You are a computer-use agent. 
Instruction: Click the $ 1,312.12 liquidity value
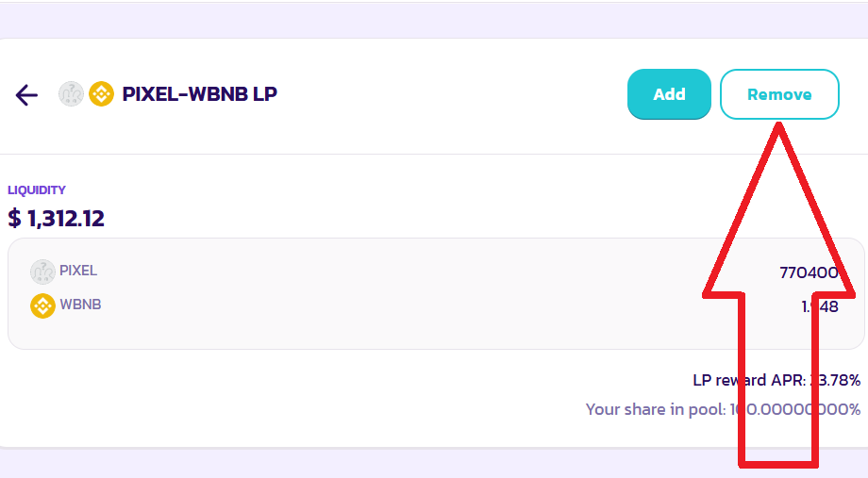[56, 219]
